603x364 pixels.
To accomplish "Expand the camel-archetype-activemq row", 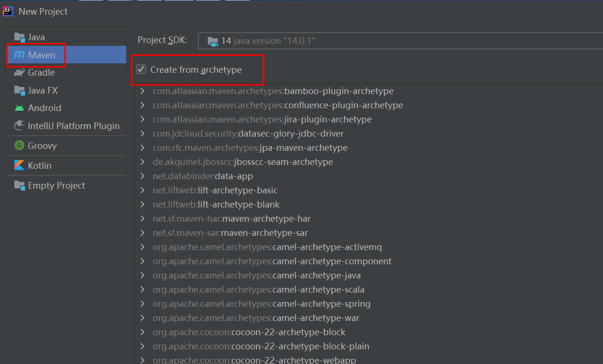I will coord(142,247).
